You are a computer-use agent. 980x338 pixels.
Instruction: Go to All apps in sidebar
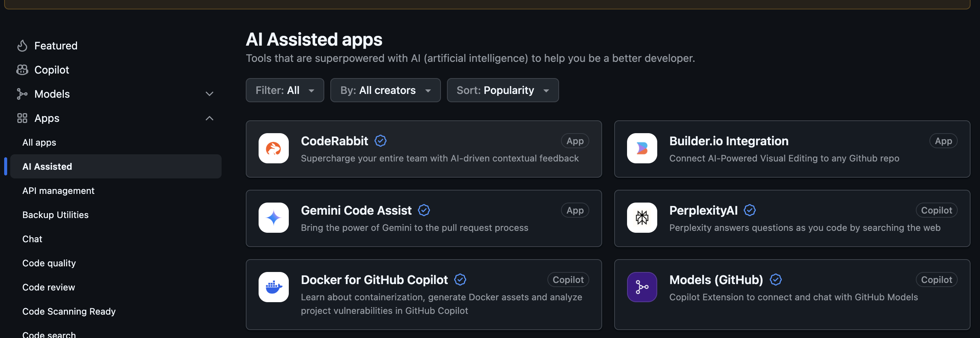pyautogui.click(x=39, y=142)
